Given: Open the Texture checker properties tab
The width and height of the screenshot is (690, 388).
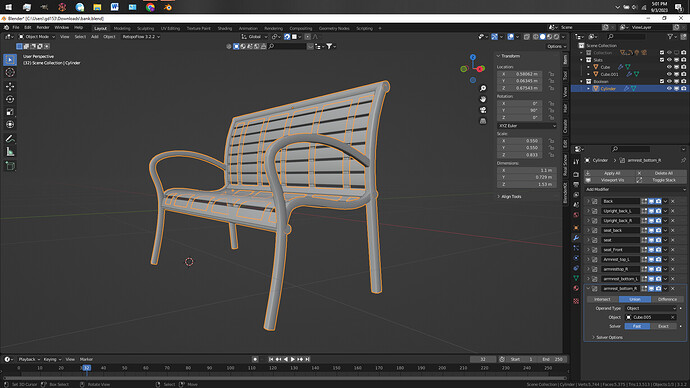Looking at the screenshot, I should click(x=576, y=301).
